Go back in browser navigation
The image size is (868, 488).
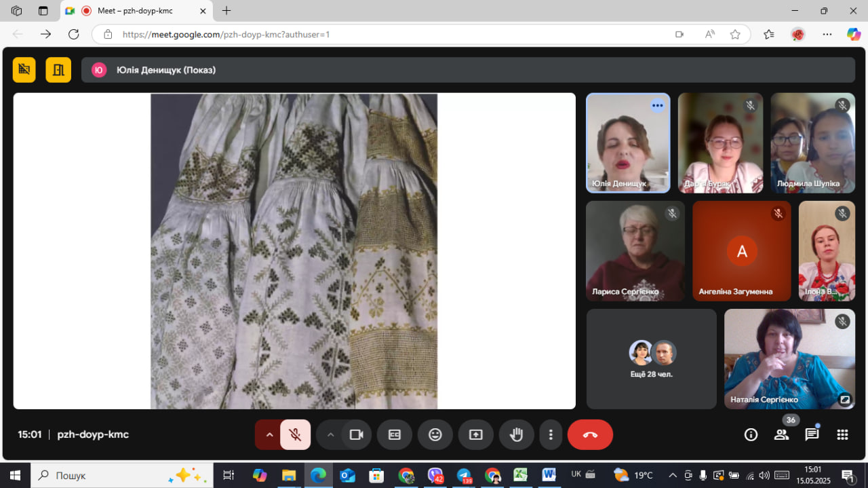click(18, 34)
